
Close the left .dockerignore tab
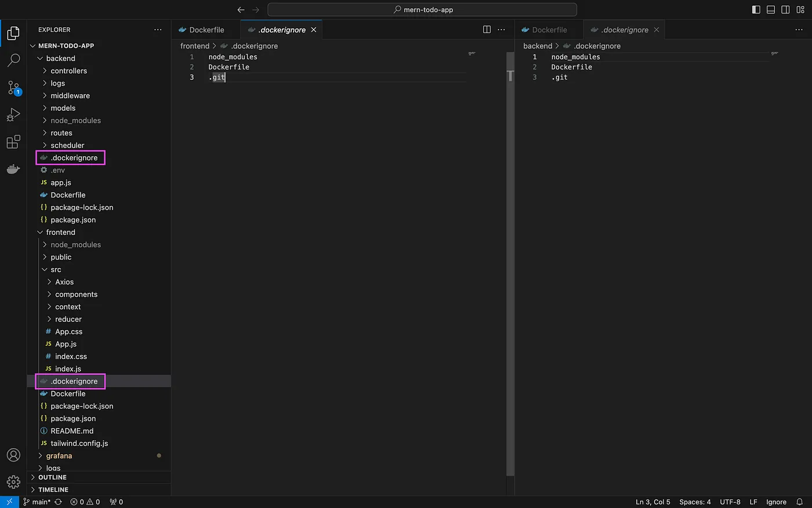coord(314,30)
